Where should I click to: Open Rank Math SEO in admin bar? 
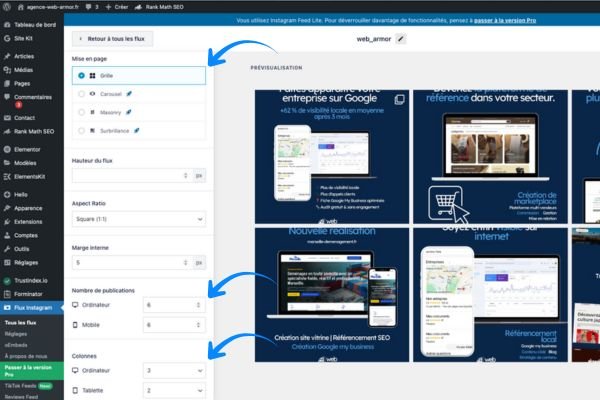point(159,7)
